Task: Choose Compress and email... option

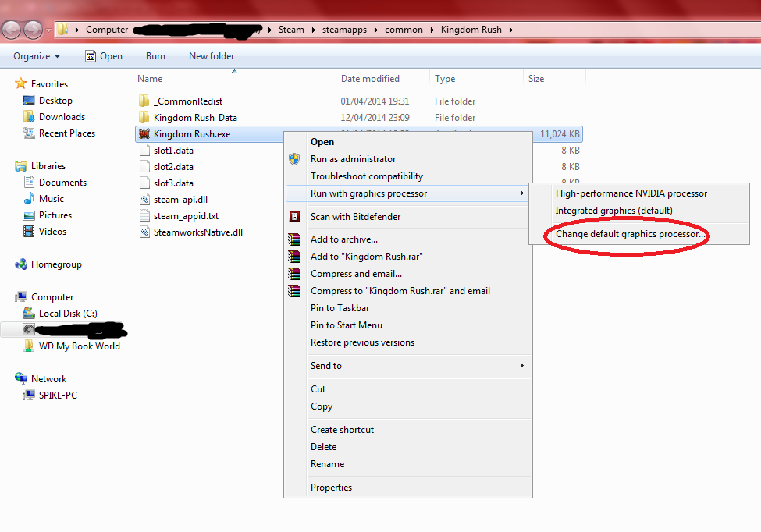Action: pos(407,274)
